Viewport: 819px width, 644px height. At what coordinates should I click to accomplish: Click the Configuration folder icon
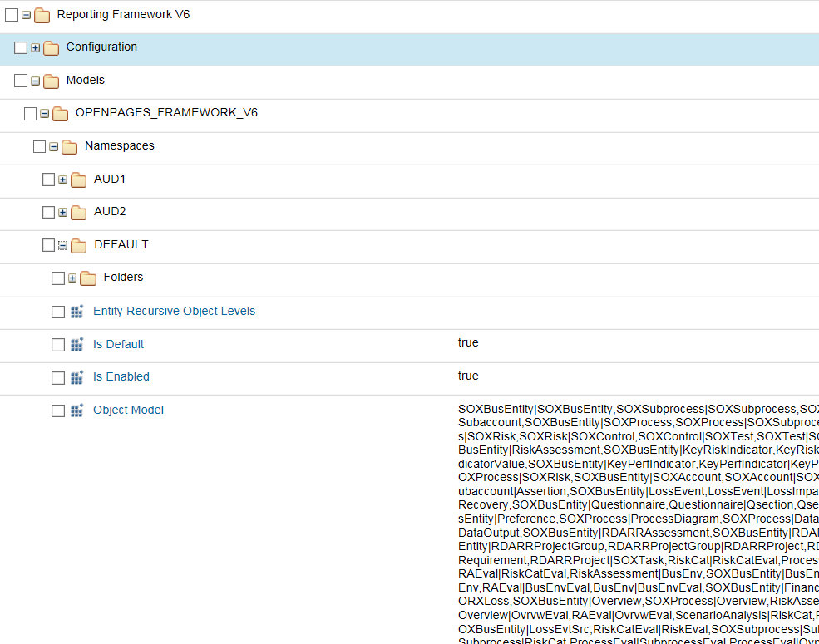coord(52,48)
